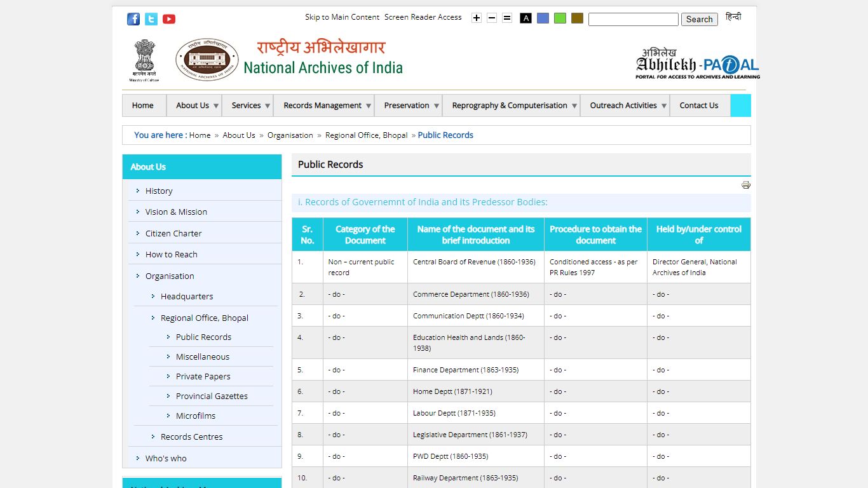The height and width of the screenshot is (488, 868).
Task: Go to Regional Office, Bhopal in breadcrumb
Action: 367,135
